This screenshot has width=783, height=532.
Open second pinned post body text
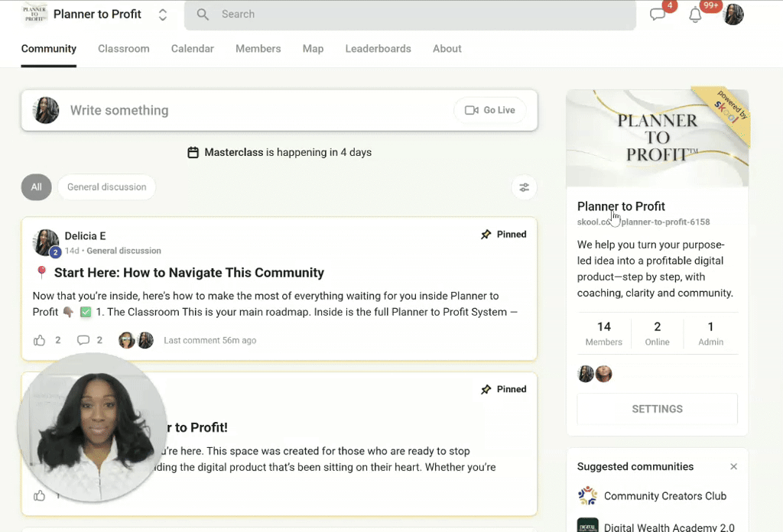[324, 459]
